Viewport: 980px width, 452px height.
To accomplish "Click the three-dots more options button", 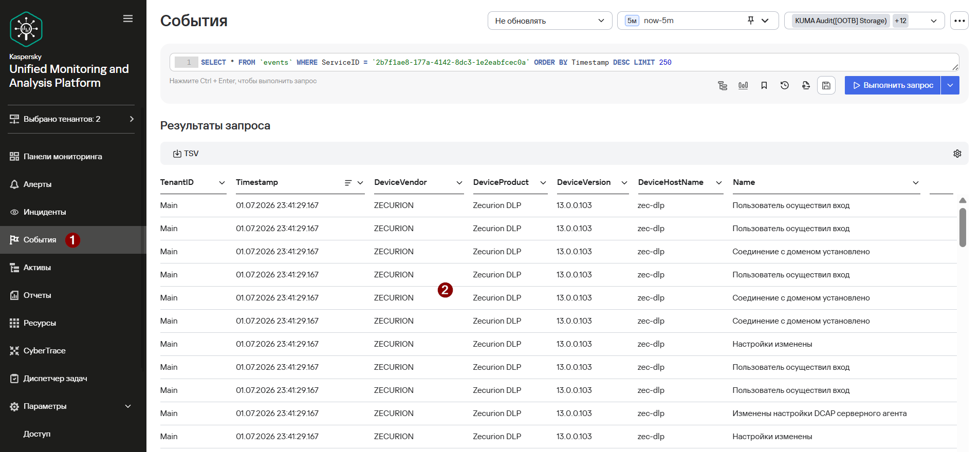I will [x=959, y=21].
